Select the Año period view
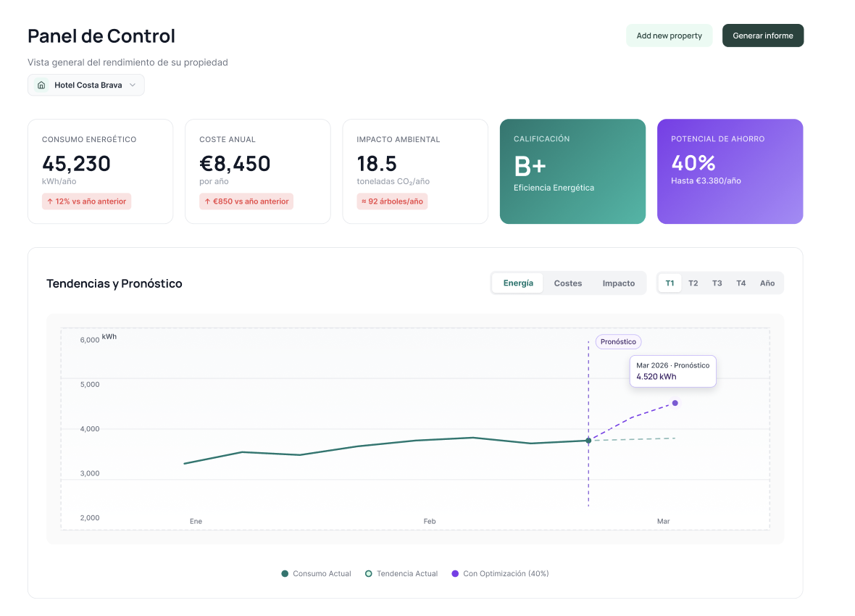855x616 pixels. click(767, 283)
